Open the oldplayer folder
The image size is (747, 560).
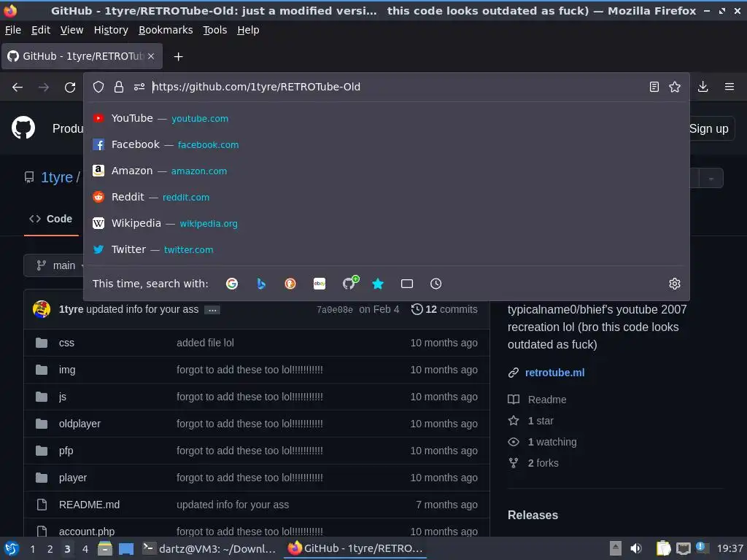(80, 424)
